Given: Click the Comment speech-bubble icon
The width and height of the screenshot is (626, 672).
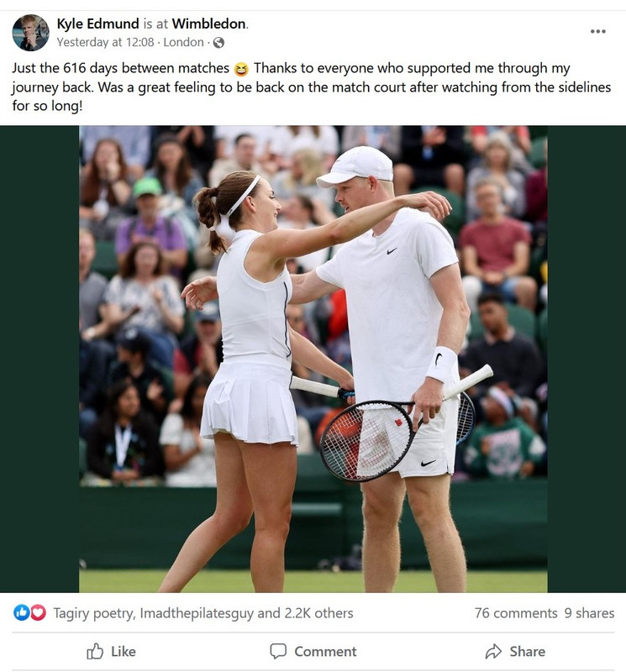Looking at the screenshot, I should click(278, 652).
